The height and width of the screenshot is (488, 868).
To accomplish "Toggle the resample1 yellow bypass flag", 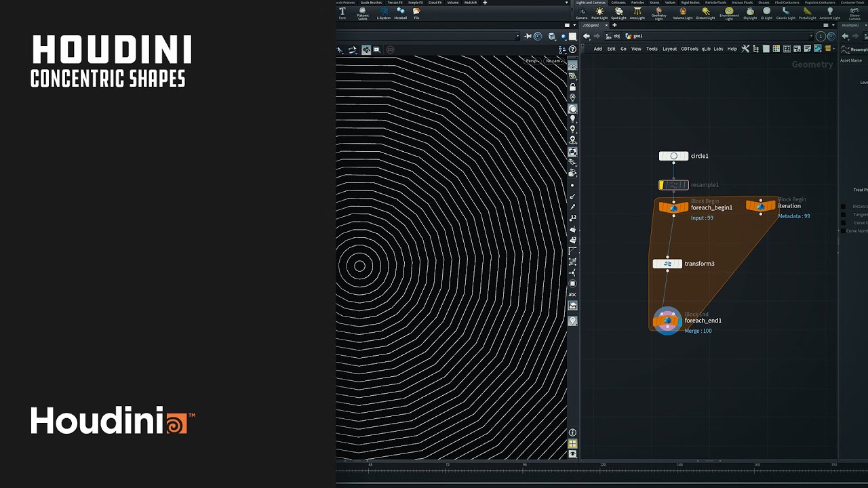I will (661, 185).
